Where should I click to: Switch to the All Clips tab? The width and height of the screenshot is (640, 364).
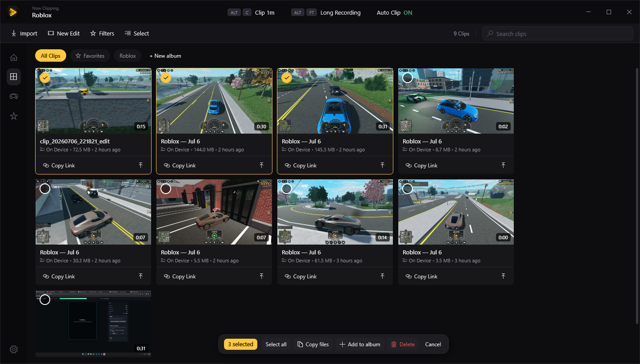coord(51,55)
